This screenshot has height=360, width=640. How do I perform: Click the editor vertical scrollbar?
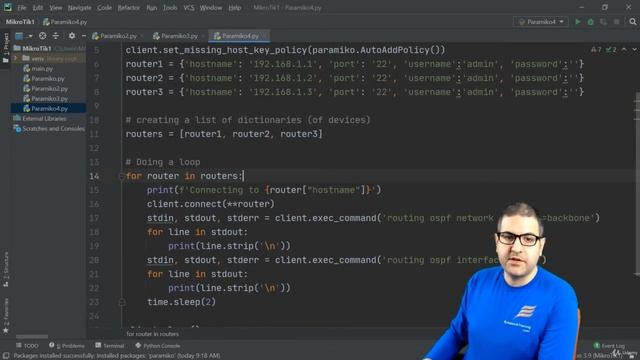click(637, 184)
